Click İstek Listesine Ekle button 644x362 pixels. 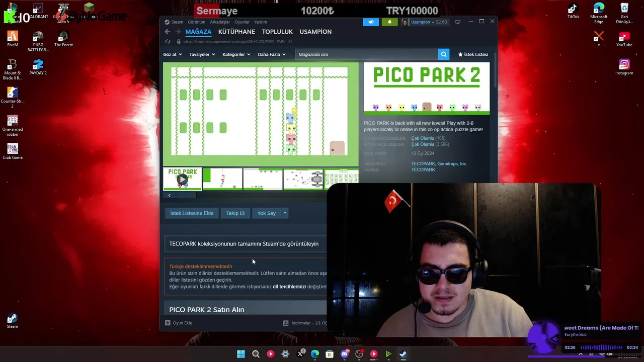click(192, 213)
